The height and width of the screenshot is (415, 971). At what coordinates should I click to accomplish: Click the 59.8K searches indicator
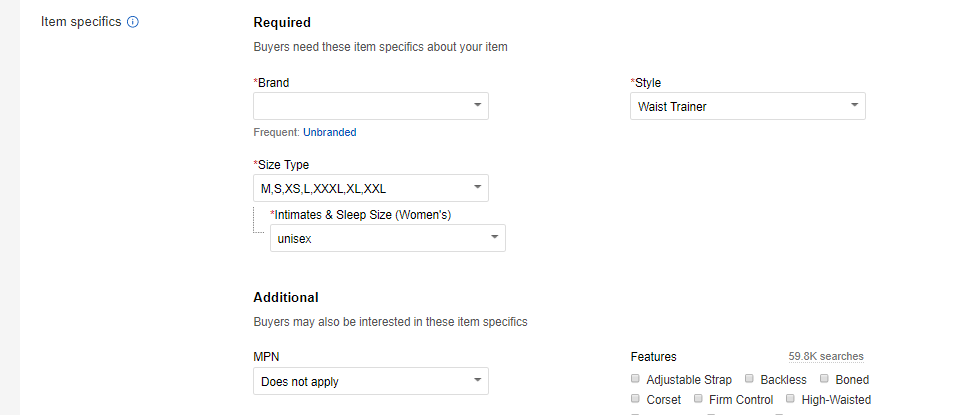[825, 356]
